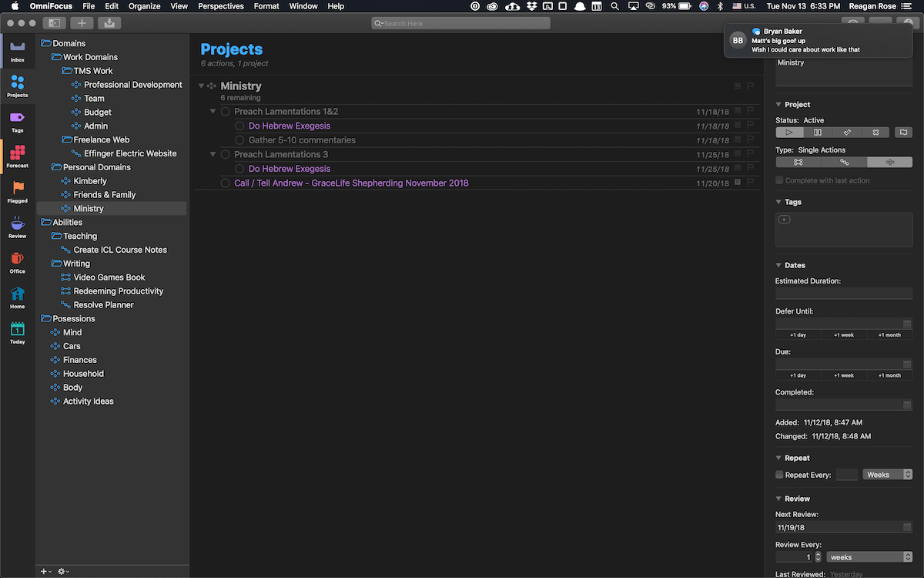The height and width of the screenshot is (578, 924).
Task: Set project type to Parallel
Action: point(798,162)
